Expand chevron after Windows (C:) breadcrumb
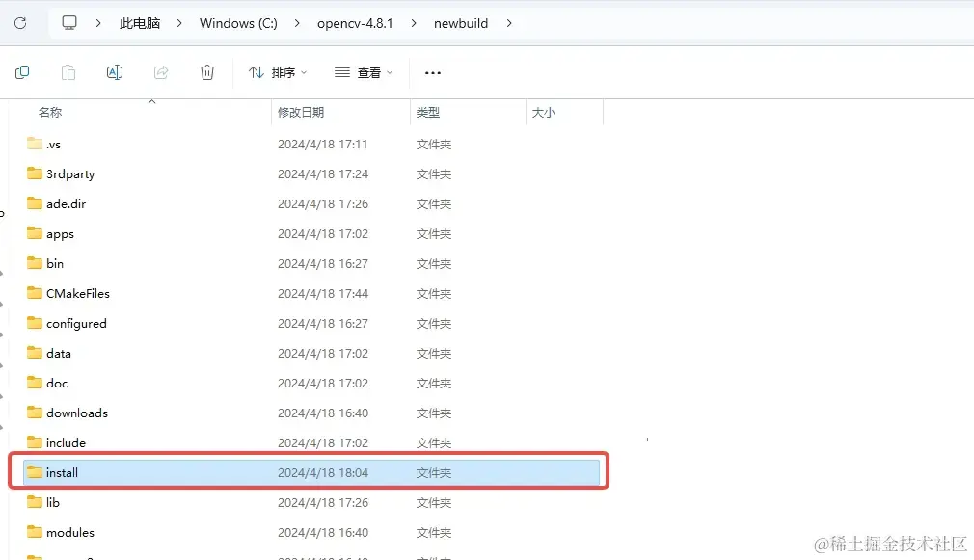The width and height of the screenshot is (974, 560). (297, 23)
